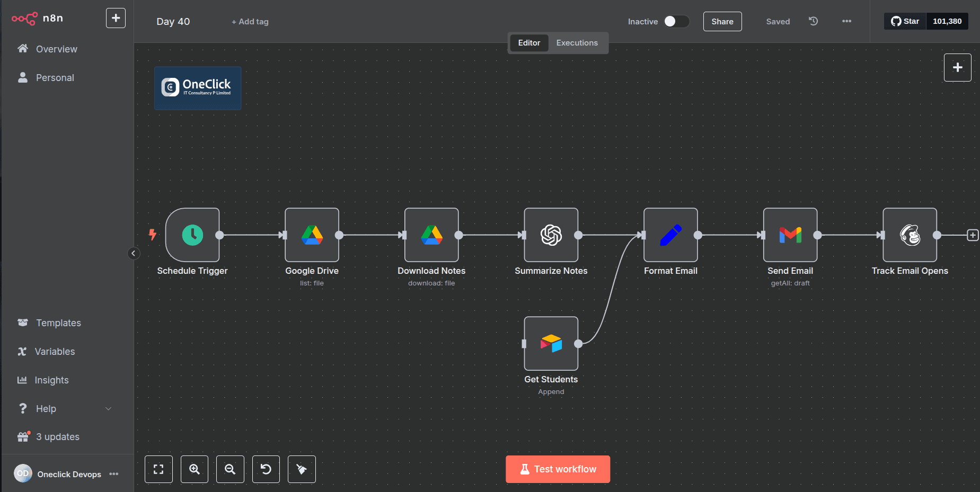
Task: Run Test workflow
Action: [x=558, y=469]
